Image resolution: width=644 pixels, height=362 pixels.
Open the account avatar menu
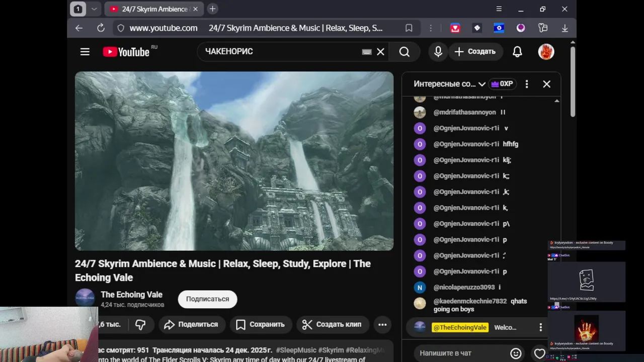[x=546, y=51]
